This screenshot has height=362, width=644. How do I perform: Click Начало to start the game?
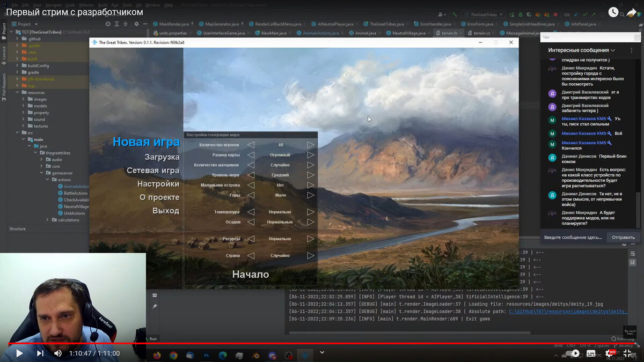pyautogui.click(x=251, y=275)
